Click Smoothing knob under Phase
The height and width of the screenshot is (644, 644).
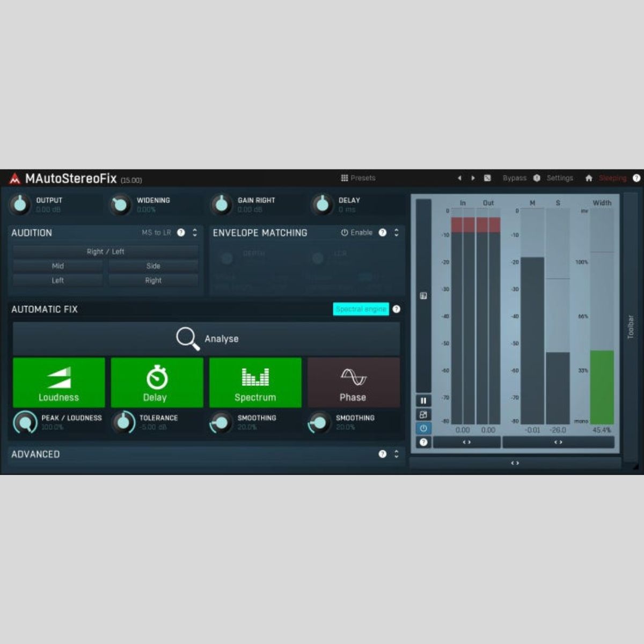(x=319, y=422)
